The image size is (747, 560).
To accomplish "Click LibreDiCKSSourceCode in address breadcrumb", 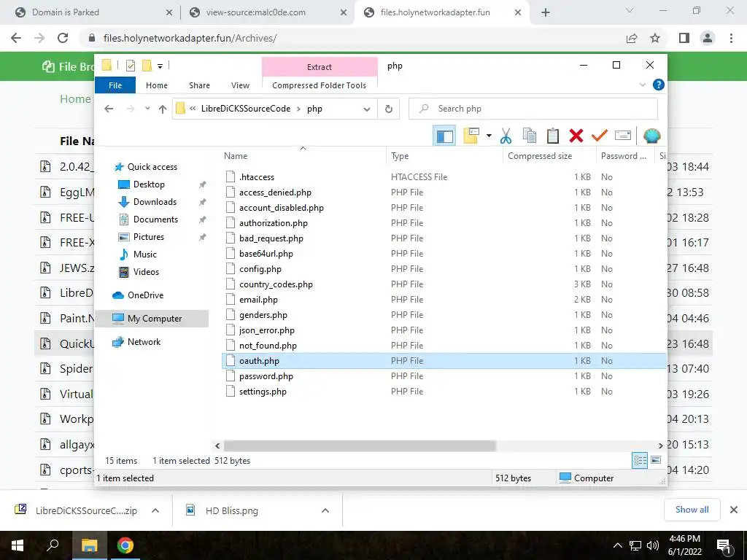I will tap(245, 109).
